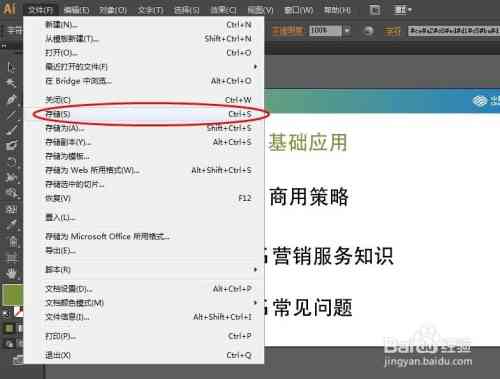Screen dimensions: 500x379
Task: Open the Arrange Documents dropdown
Action: tap(402, 10)
